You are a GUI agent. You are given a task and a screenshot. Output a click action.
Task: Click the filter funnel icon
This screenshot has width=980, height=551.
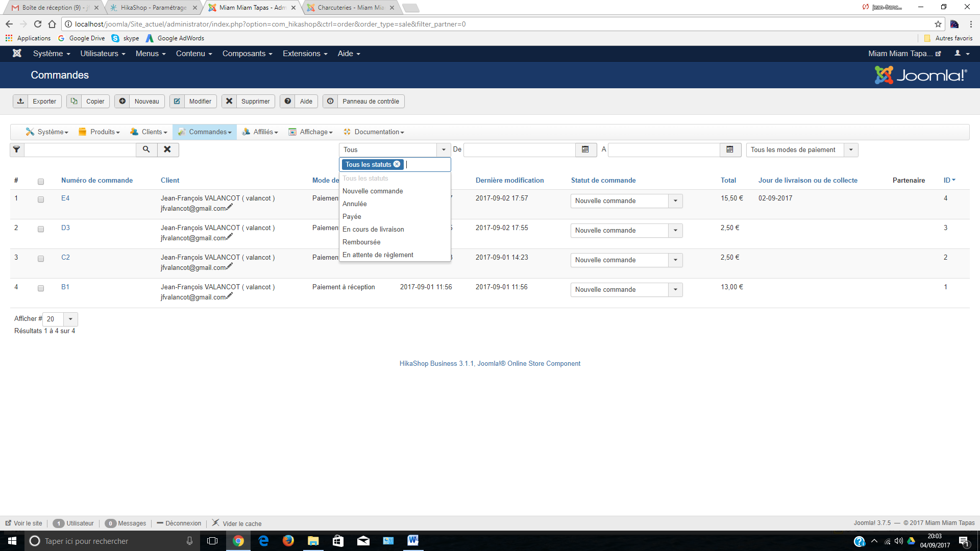(17, 149)
